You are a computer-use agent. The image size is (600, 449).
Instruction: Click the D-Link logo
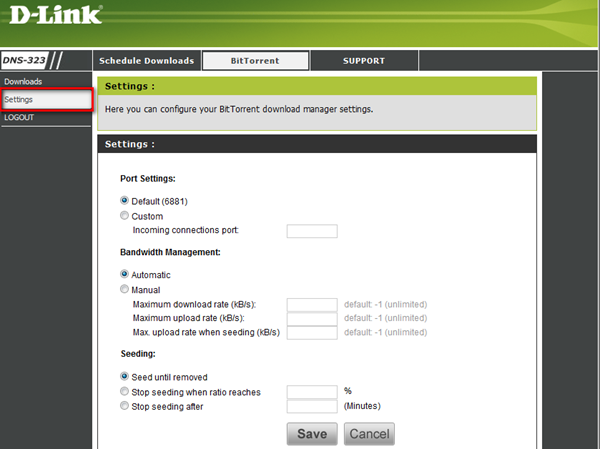[56, 15]
